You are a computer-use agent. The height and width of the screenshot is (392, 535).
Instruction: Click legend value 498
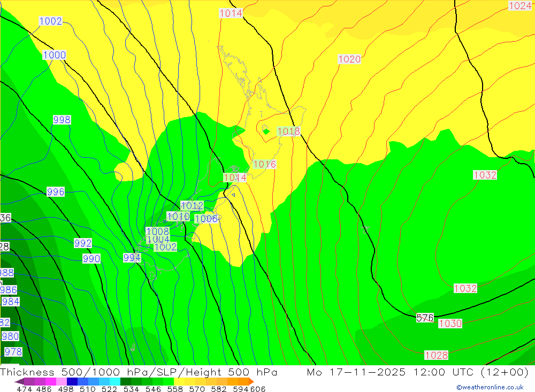(65, 389)
